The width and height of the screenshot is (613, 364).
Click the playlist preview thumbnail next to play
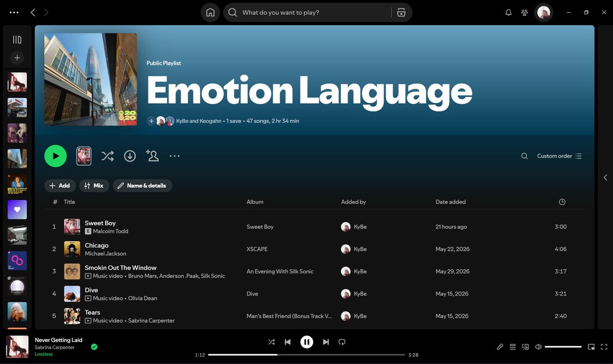(x=84, y=156)
